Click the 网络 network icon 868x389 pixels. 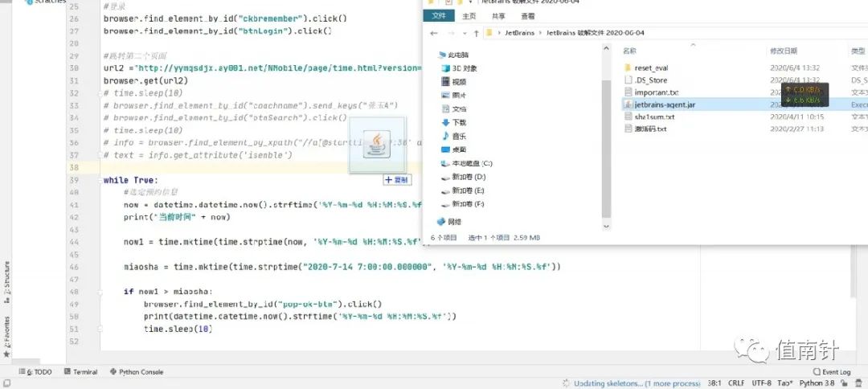click(x=441, y=221)
